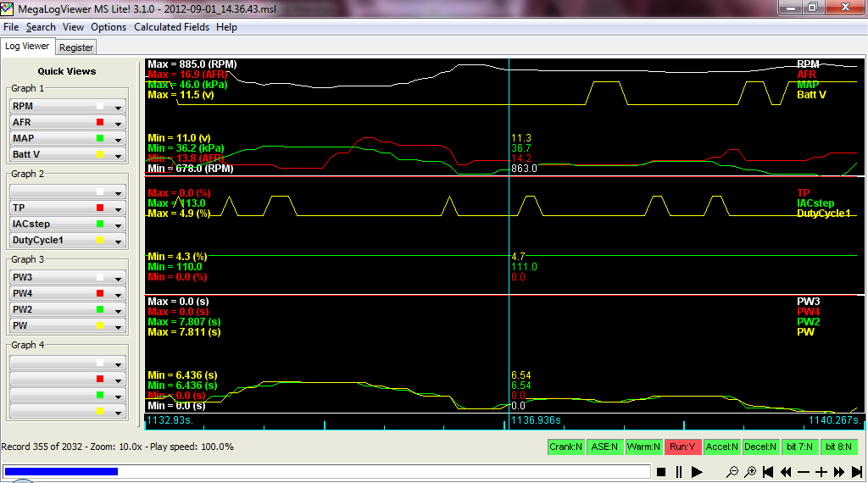Click the fast-forward double-arrow icon
The width and height of the screenshot is (868, 483).
click(839, 472)
